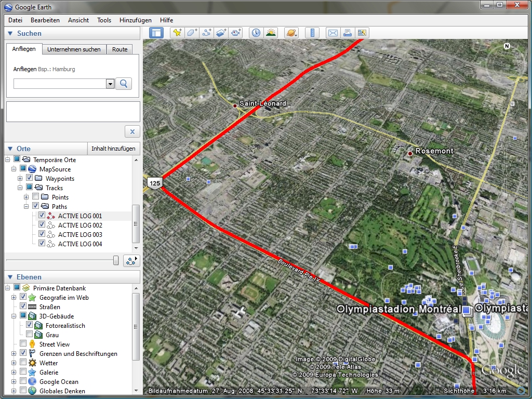Open the Hilfe menu

pos(167,20)
